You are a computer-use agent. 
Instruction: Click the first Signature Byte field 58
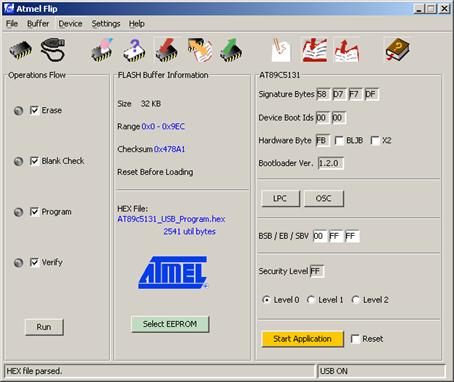point(323,94)
